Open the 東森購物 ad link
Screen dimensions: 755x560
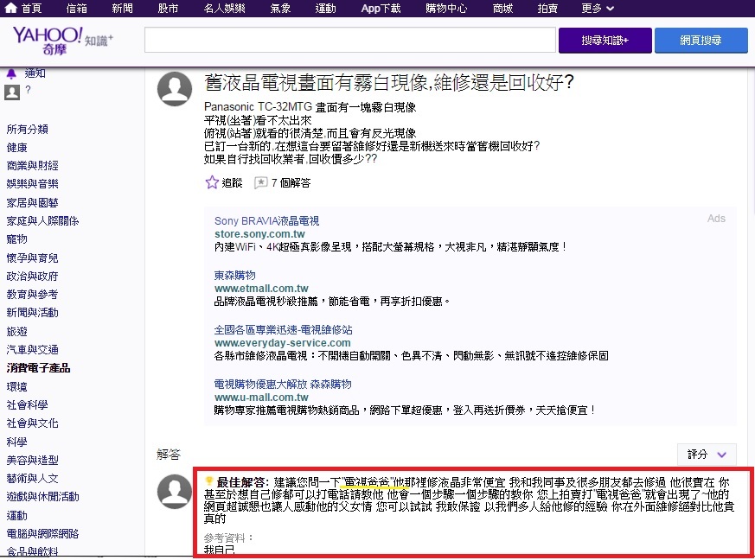[x=235, y=275]
